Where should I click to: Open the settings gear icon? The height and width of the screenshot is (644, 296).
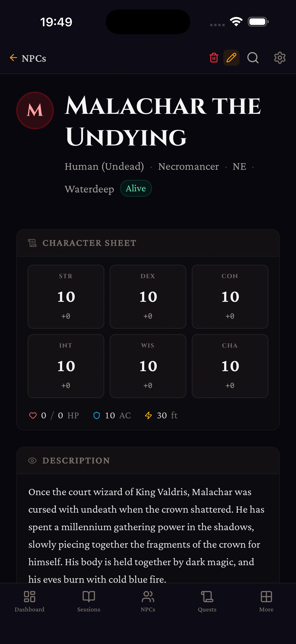click(280, 58)
